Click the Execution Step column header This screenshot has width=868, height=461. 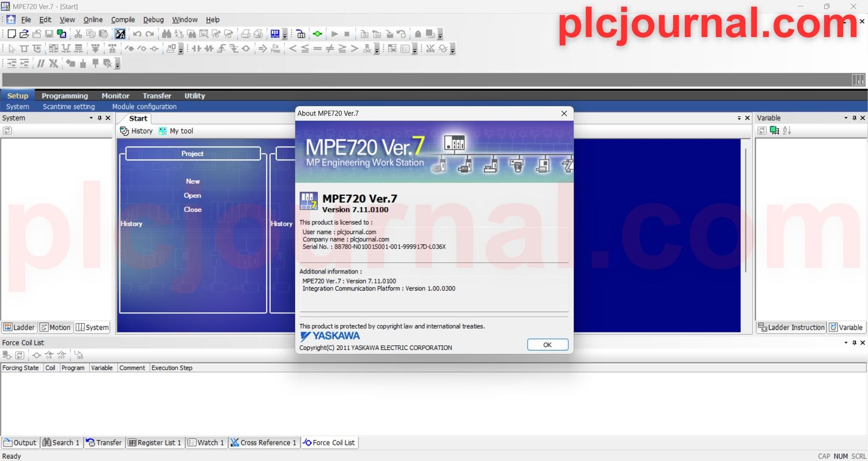pos(172,368)
